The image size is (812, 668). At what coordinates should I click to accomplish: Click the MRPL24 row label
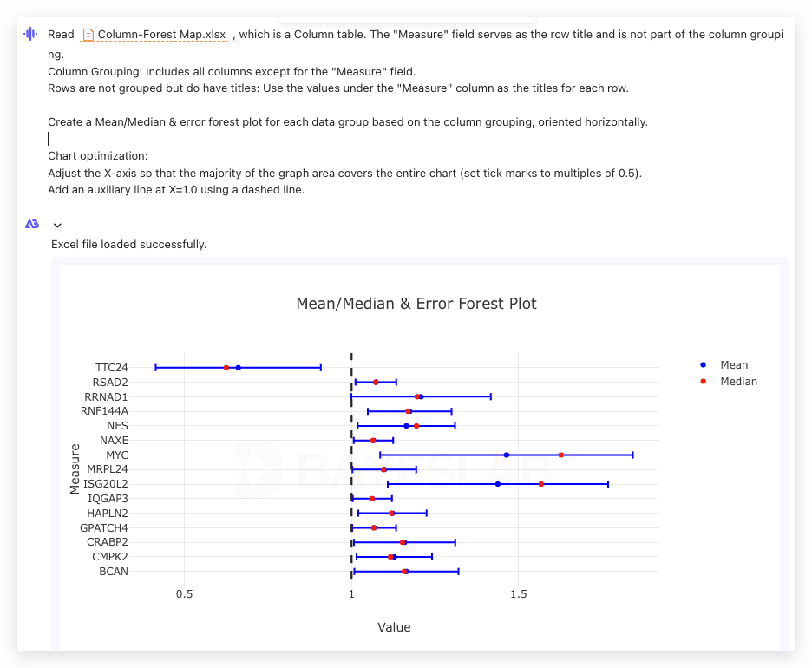pos(108,469)
